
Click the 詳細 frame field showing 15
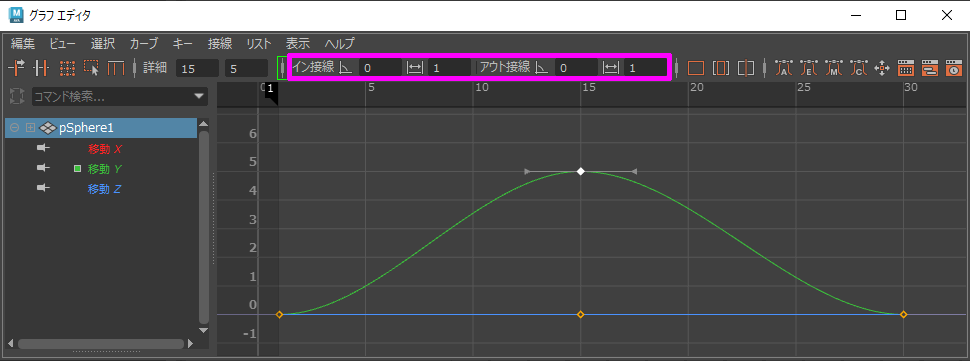197,68
